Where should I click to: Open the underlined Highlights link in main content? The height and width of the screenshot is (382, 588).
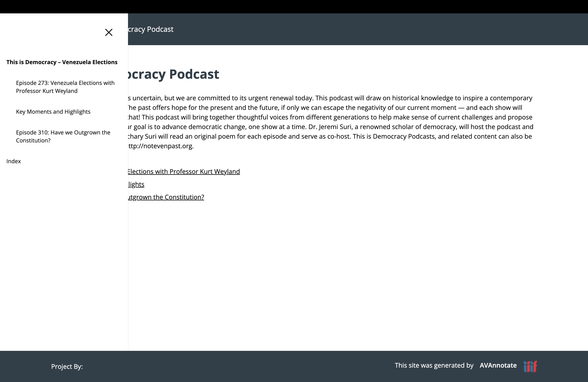tap(136, 184)
